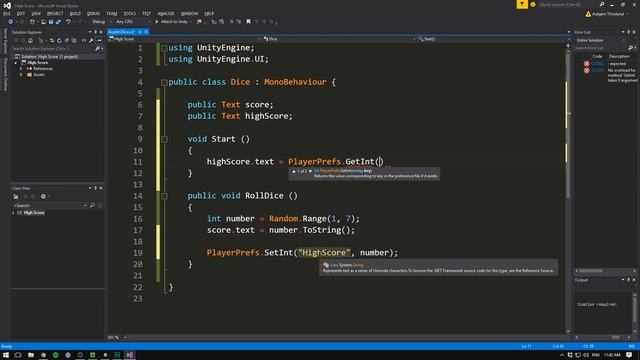
Task: Close the Output panel
Action: (633, 280)
